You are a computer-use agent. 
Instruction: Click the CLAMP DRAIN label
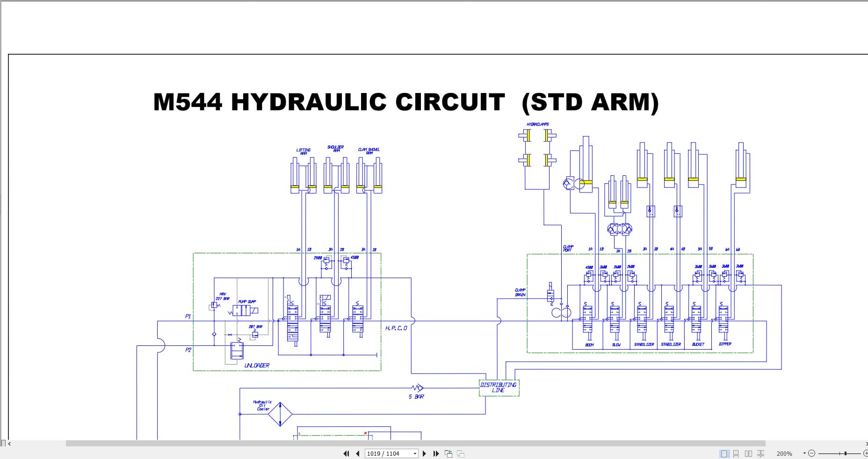click(520, 293)
